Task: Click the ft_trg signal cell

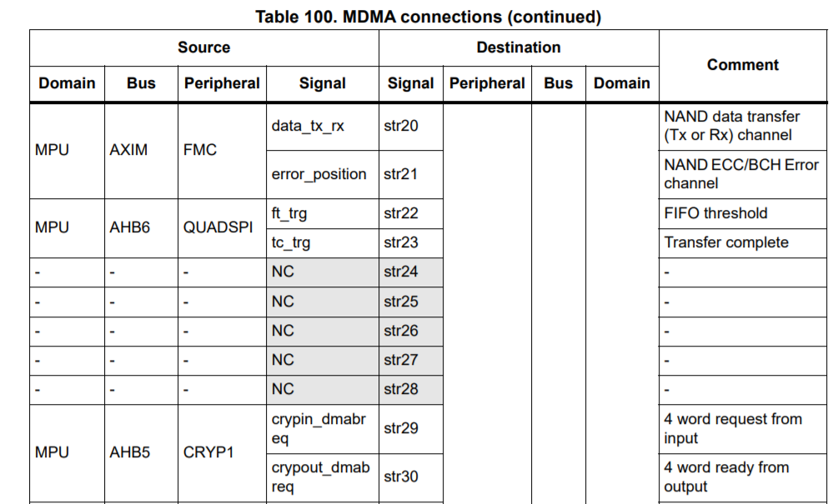Action: (323, 214)
